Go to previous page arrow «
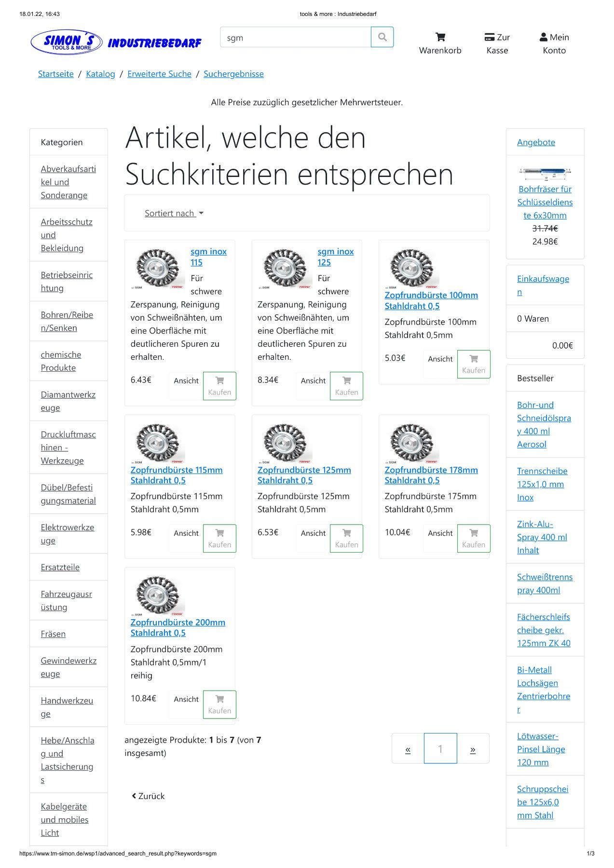The width and height of the screenshot is (614, 868). tap(408, 749)
